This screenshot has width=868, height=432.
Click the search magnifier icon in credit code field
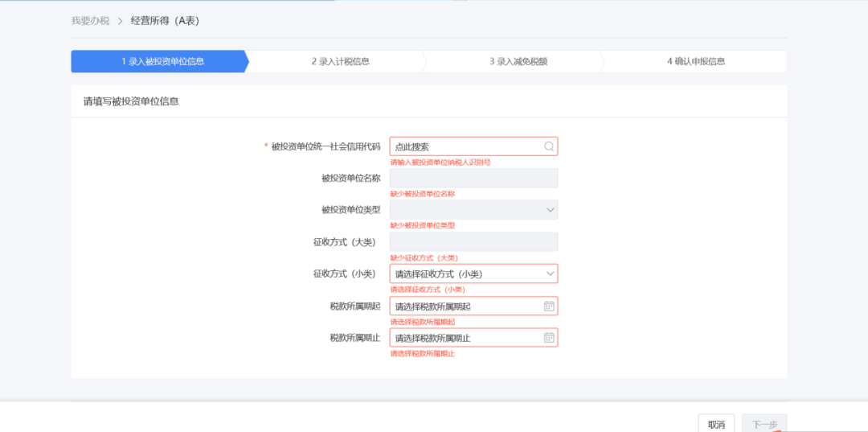click(549, 146)
